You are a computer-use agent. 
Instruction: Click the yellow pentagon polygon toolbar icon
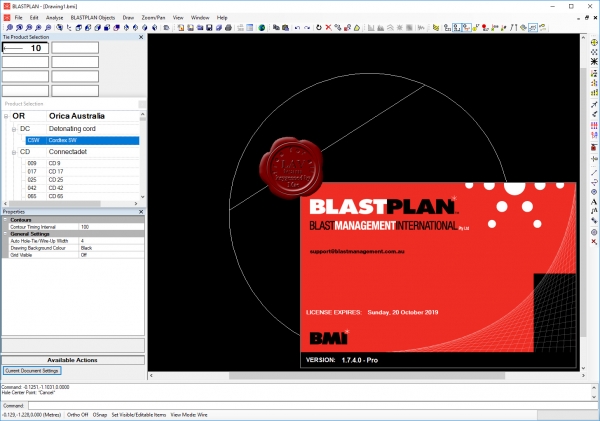[x=357, y=28]
